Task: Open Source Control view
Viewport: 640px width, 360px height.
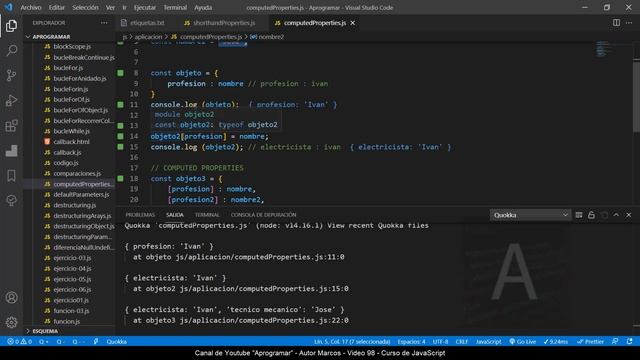Action: click(11, 76)
